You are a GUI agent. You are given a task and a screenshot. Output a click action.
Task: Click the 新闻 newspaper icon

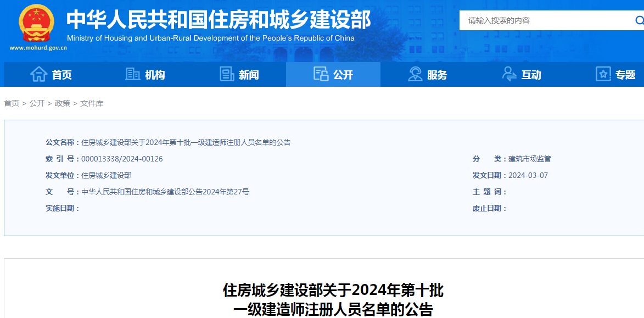coord(227,74)
